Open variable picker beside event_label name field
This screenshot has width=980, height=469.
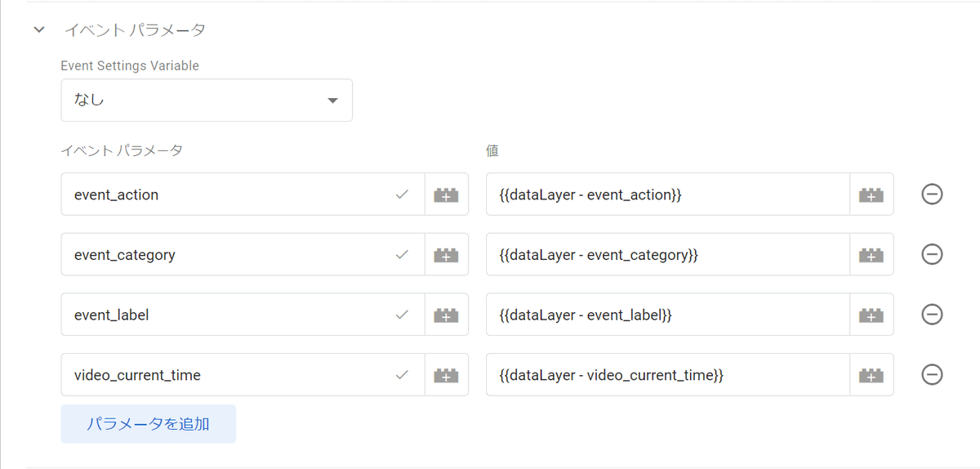(x=446, y=315)
